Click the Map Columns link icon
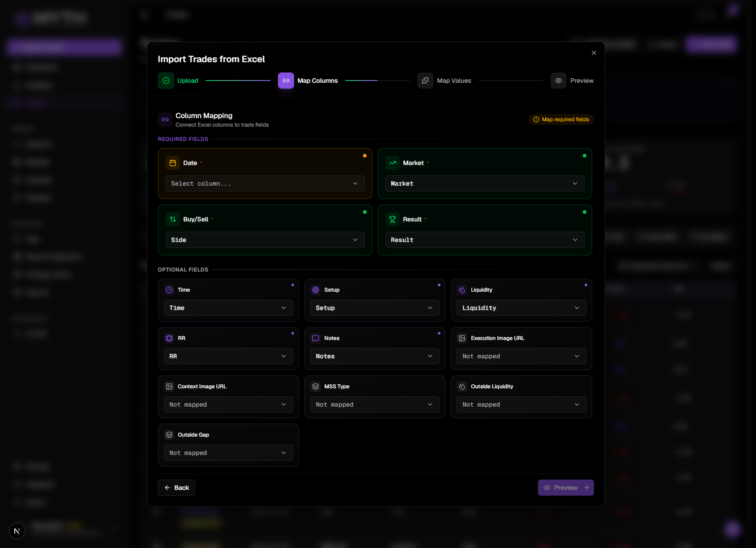 (286, 81)
